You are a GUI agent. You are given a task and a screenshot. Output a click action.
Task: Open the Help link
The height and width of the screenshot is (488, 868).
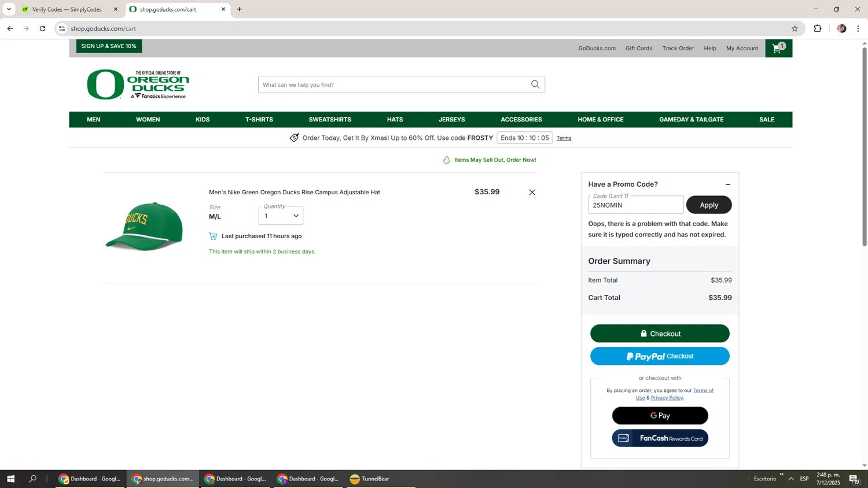coord(710,49)
